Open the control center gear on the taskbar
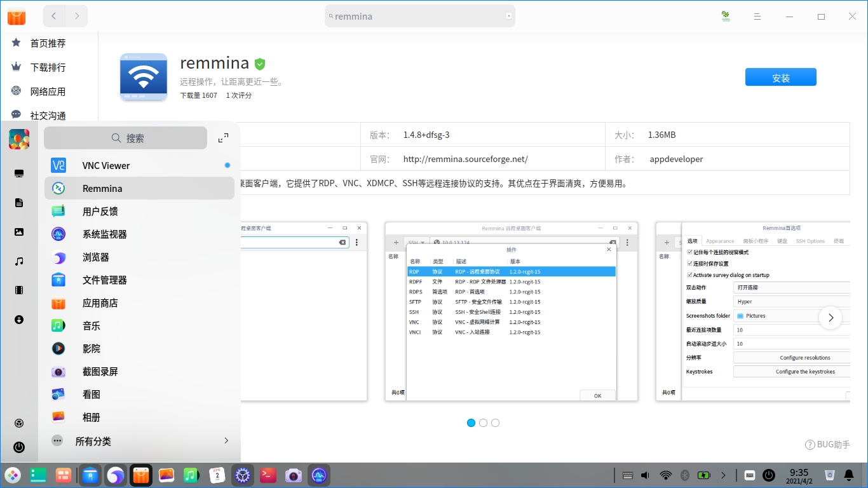The height and width of the screenshot is (488, 868). (243, 475)
